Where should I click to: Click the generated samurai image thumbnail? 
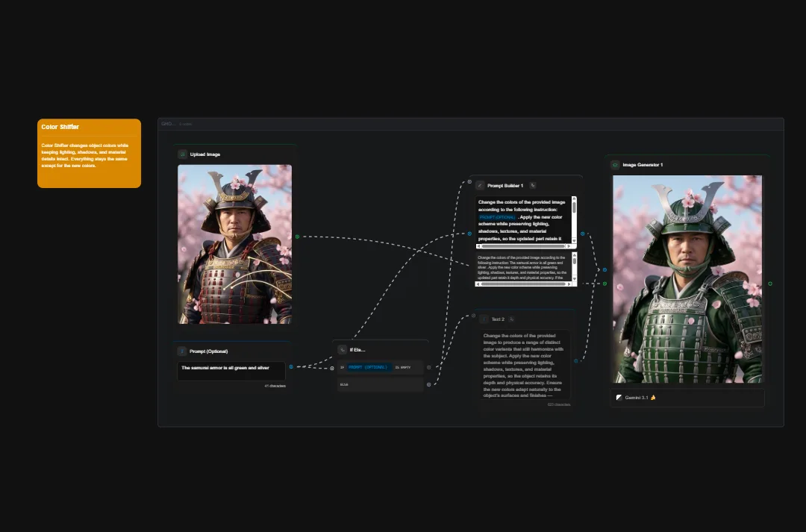(687, 280)
